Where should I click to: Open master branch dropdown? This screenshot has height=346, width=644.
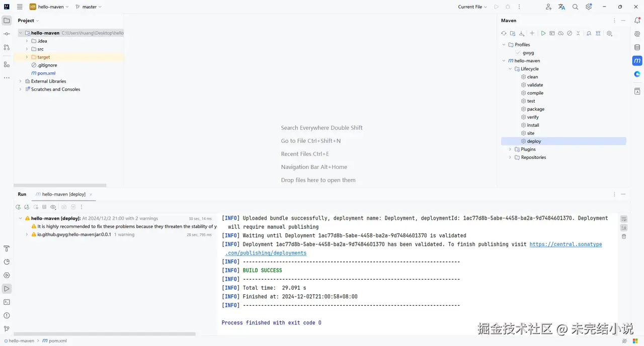coord(89,7)
